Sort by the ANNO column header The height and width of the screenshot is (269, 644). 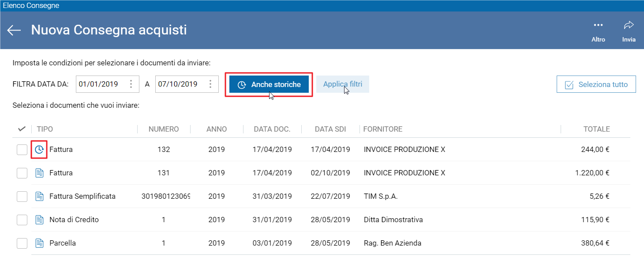[x=217, y=129]
